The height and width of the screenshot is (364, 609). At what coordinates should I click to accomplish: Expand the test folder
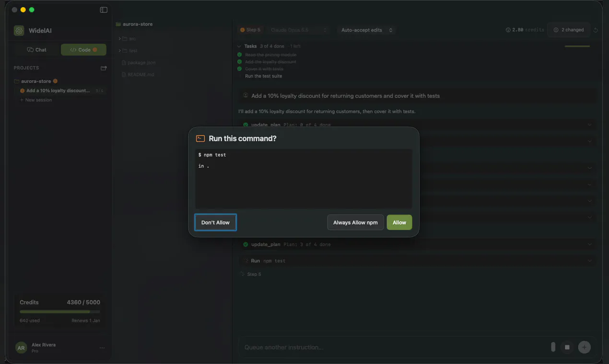tap(128, 50)
